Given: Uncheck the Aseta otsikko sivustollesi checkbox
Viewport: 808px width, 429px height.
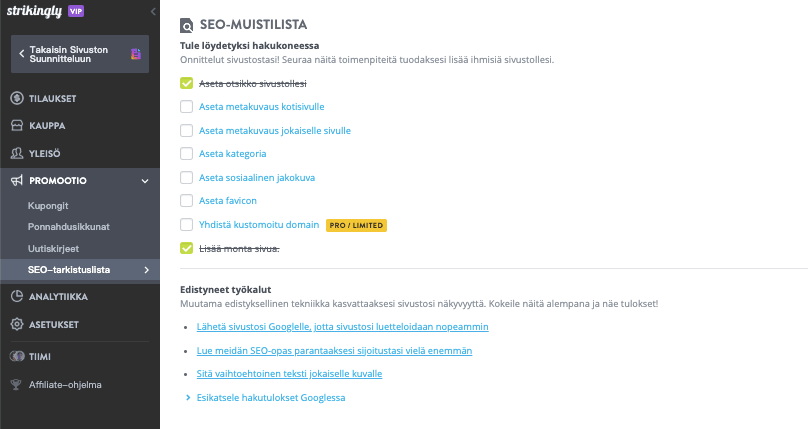Looking at the screenshot, I should click(x=186, y=83).
